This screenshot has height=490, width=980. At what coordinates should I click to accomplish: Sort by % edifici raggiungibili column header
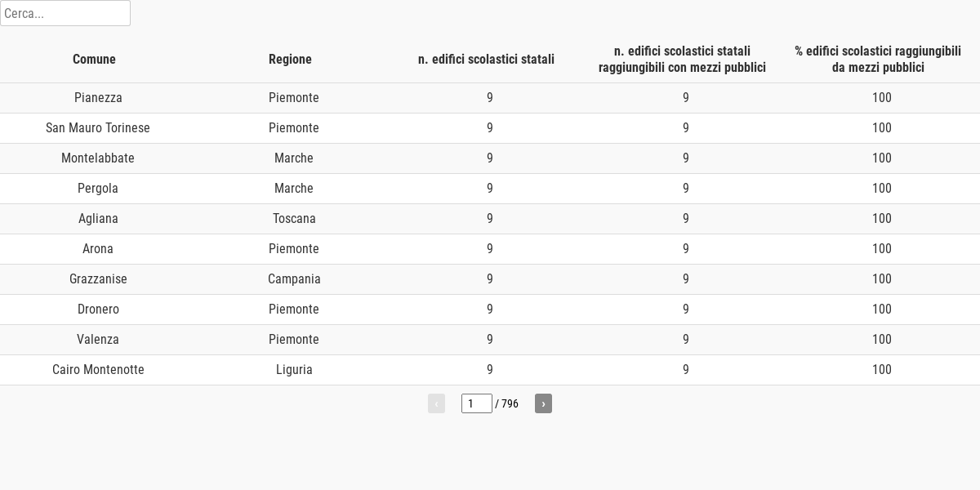point(878,59)
